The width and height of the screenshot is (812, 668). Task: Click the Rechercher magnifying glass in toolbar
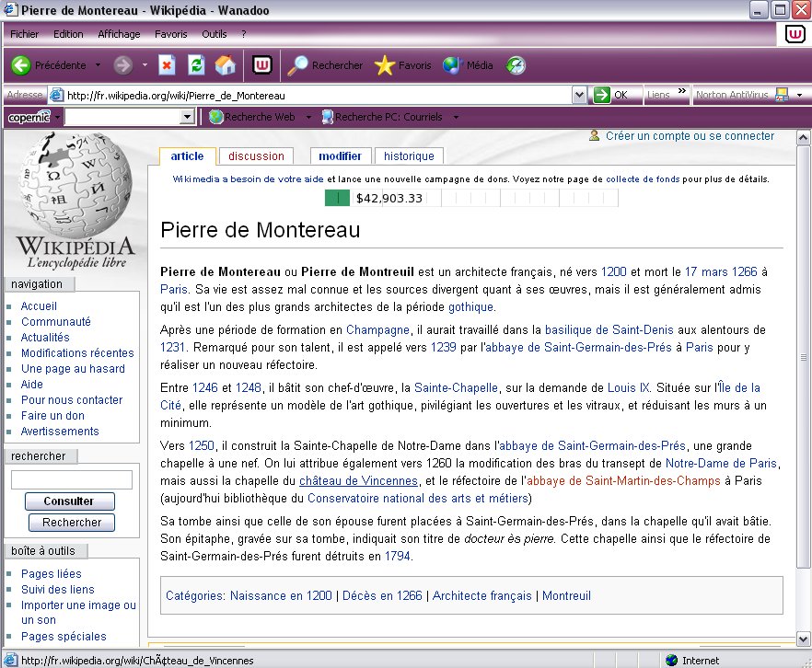[x=299, y=65]
